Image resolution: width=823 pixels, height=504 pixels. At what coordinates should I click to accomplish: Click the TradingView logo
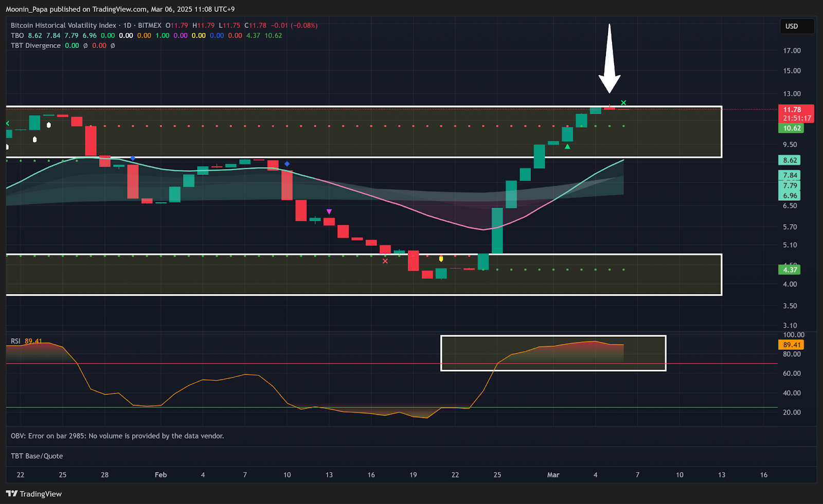pyautogui.click(x=34, y=494)
